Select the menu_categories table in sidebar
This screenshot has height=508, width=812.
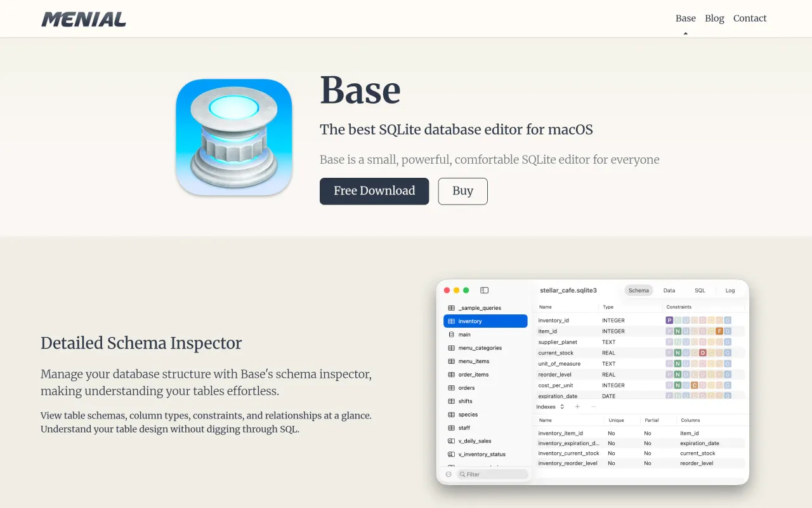tap(485, 348)
